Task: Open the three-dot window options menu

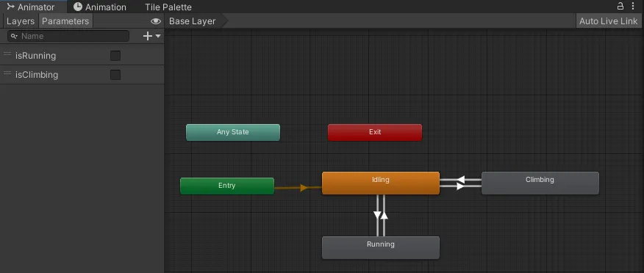Action: click(x=633, y=6)
